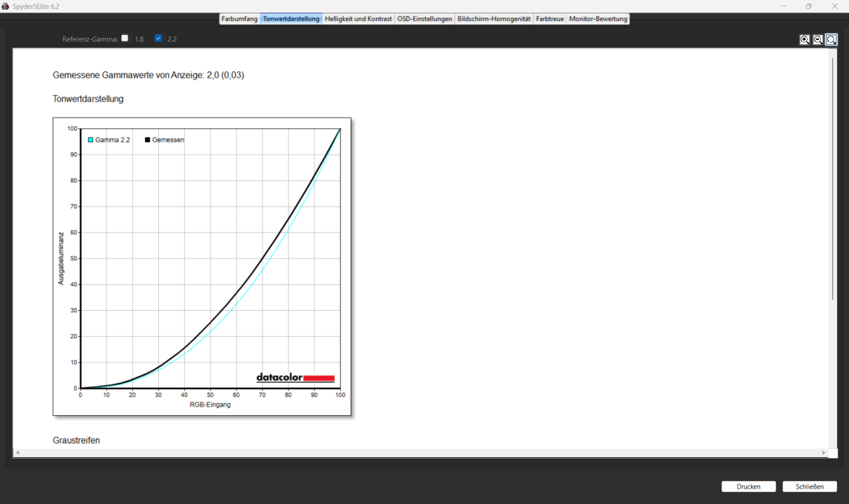Minimize the Spyder5Elite window
The width and height of the screenshot is (849, 504).
click(x=783, y=6)
